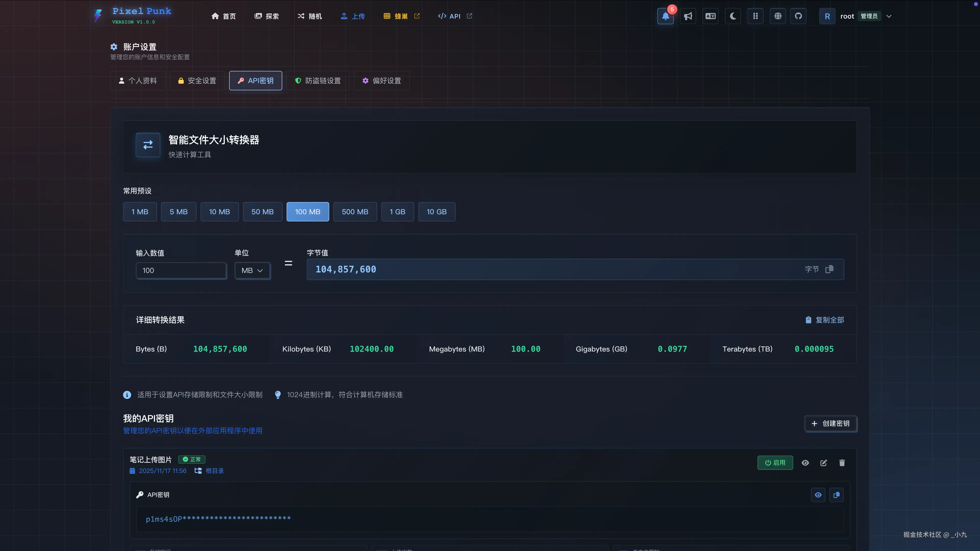Expand the root user account menu
This screenshot has width=980, height=551.
pos(889,16)
